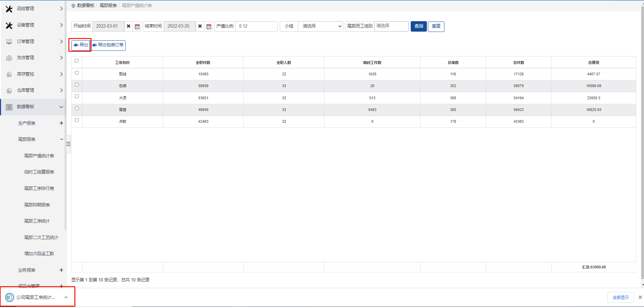Select the checkbox for the 尾查 row
The image size is (644, 307).
pos(77,109)
